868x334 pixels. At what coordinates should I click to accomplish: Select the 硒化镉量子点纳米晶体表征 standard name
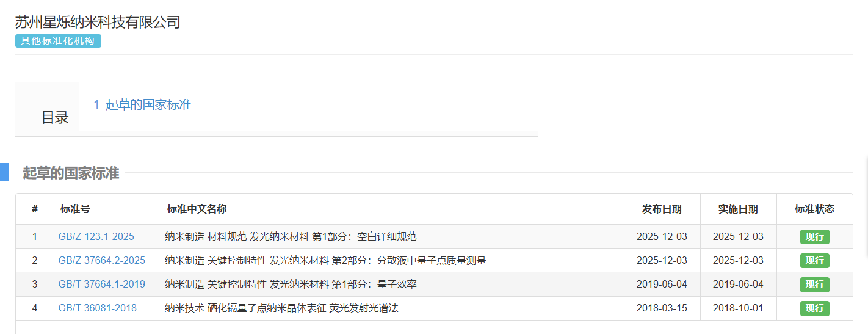[x=281, y=308]
